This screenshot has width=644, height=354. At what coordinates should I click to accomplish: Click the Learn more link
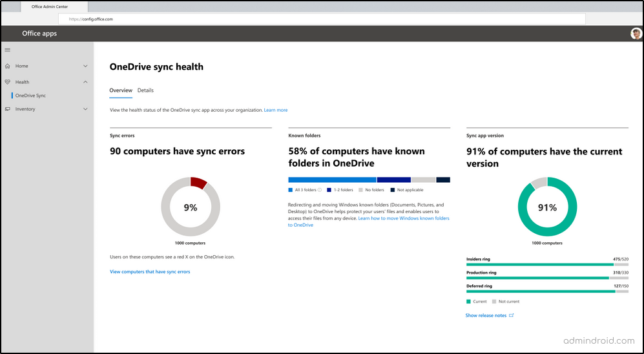[276, 110]
